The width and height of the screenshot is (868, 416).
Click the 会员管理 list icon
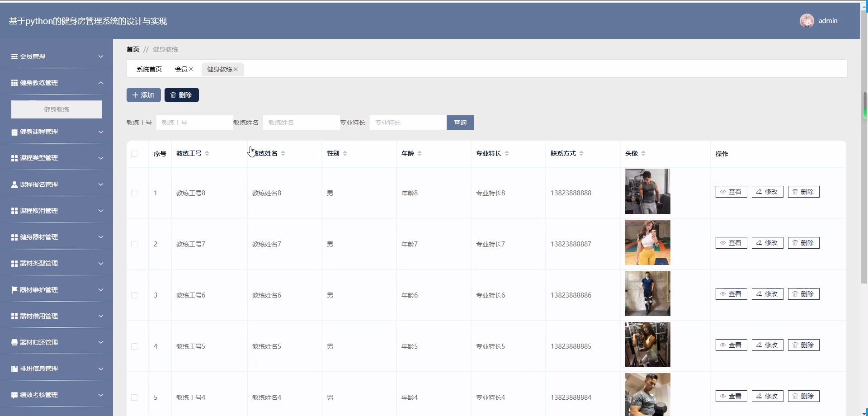(x=14, y=57)
